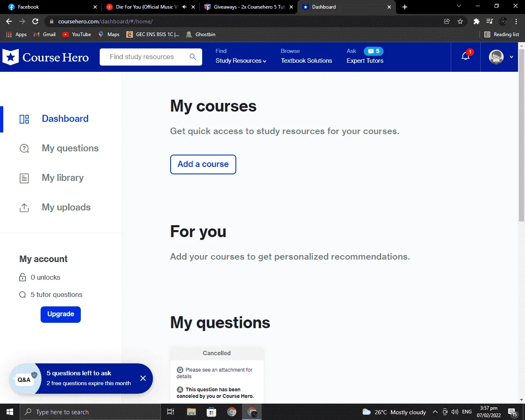Click the 5 questions badge next to Ask
The image size is (525, 420).
(374, 51)
